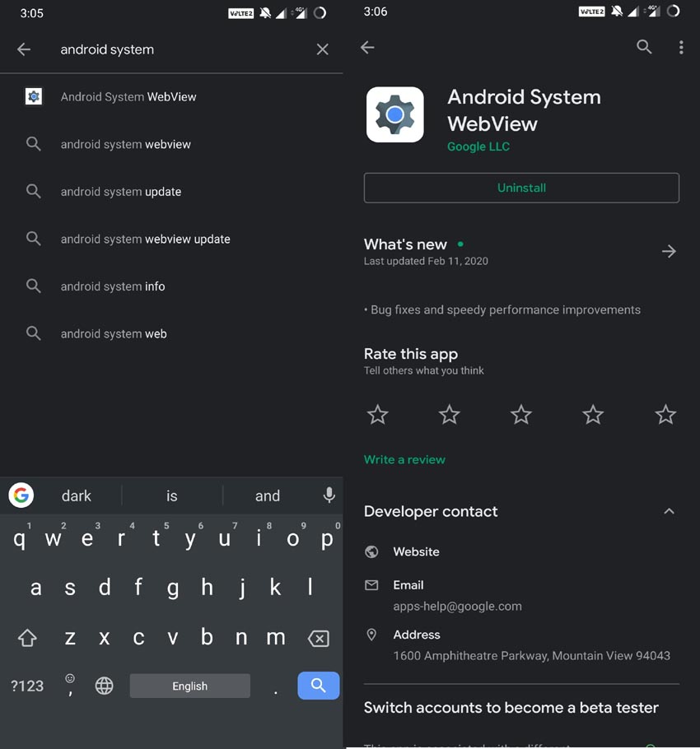
Task: Select 'dark' from the keyboard suggestion bar
Action: [76, 495]
